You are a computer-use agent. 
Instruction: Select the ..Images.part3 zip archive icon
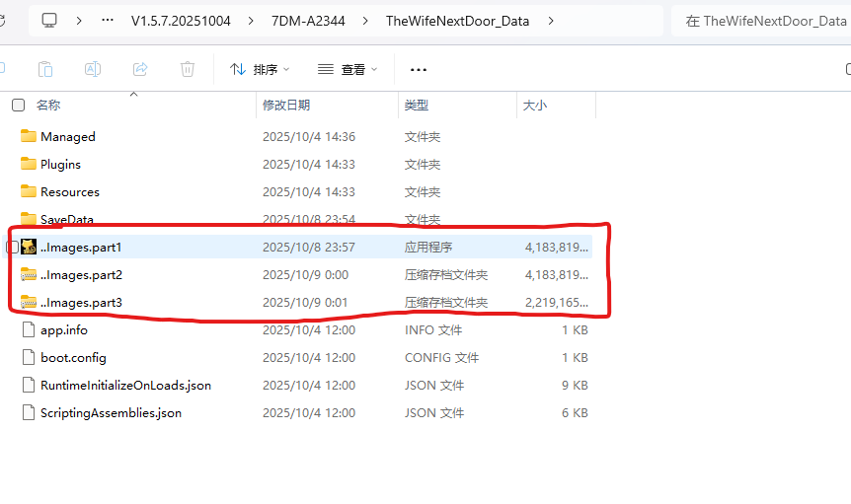(29, 303)
